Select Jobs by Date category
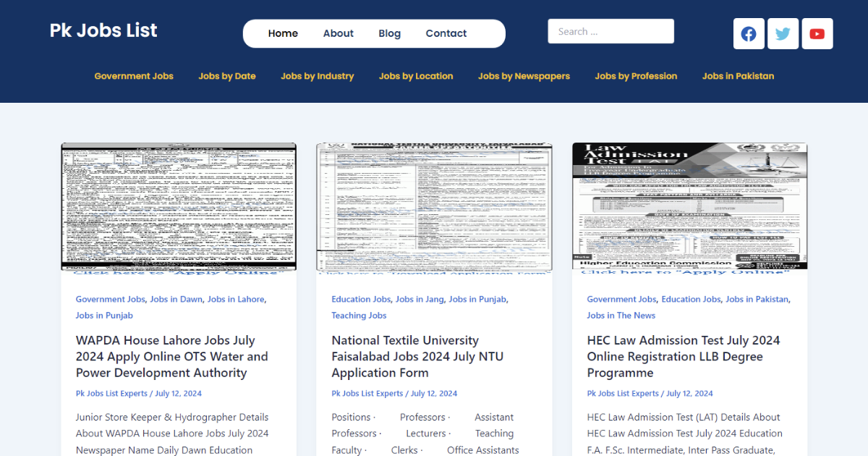Screen dimensions: 868x456 227,76
